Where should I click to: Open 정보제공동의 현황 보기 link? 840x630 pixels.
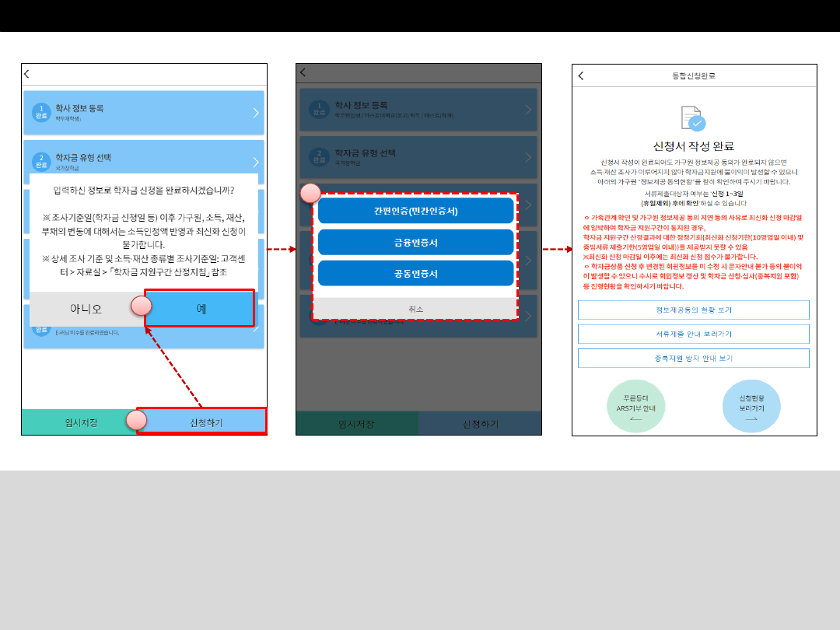pyautogui.click(x=693, y=310)
